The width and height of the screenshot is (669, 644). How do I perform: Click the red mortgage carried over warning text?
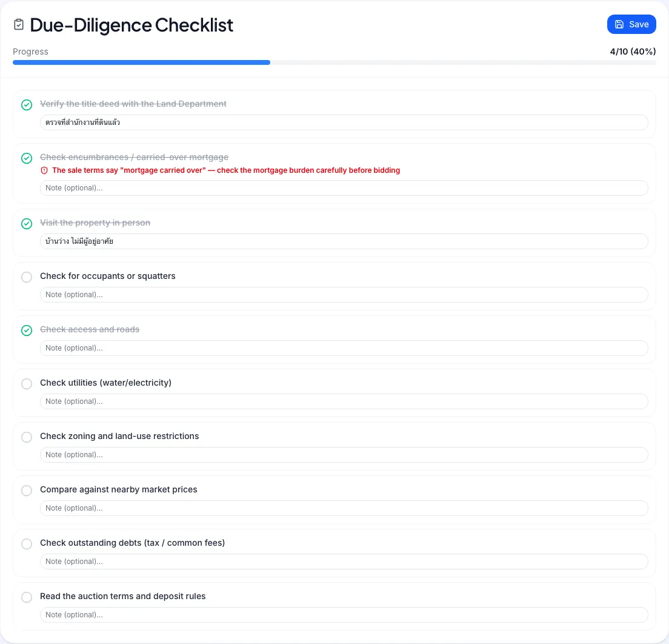[x=225, y=170]
